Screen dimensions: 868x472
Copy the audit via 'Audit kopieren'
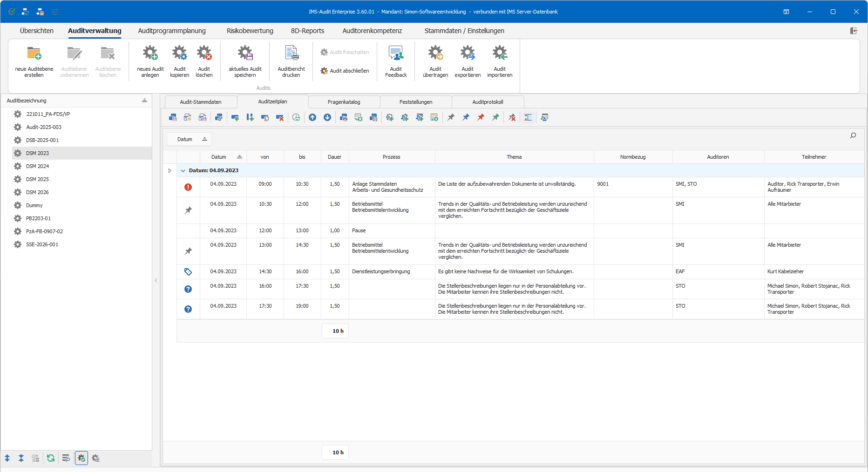click(x=179, y=62)
